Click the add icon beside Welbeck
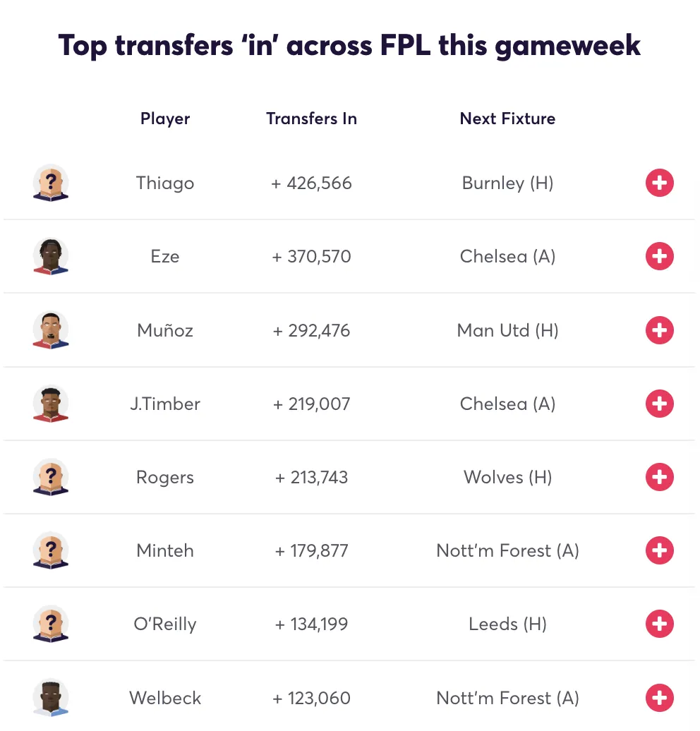Image resolution: width=700 pixels, height=731 pixels. 660,698
